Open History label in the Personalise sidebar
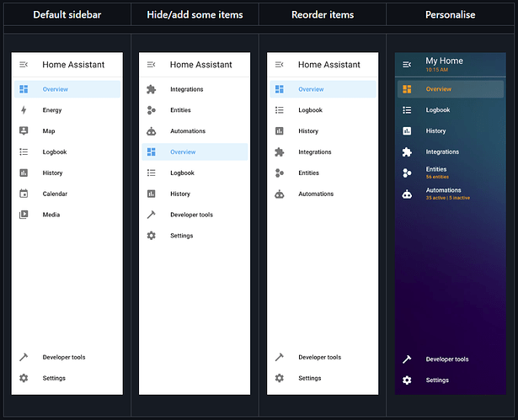Viewport: 518px width, 420px height. (435, 131)
